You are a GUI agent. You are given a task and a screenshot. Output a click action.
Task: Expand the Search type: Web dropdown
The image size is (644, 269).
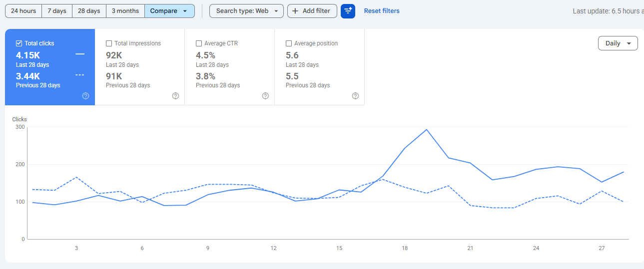pos(246,11)
